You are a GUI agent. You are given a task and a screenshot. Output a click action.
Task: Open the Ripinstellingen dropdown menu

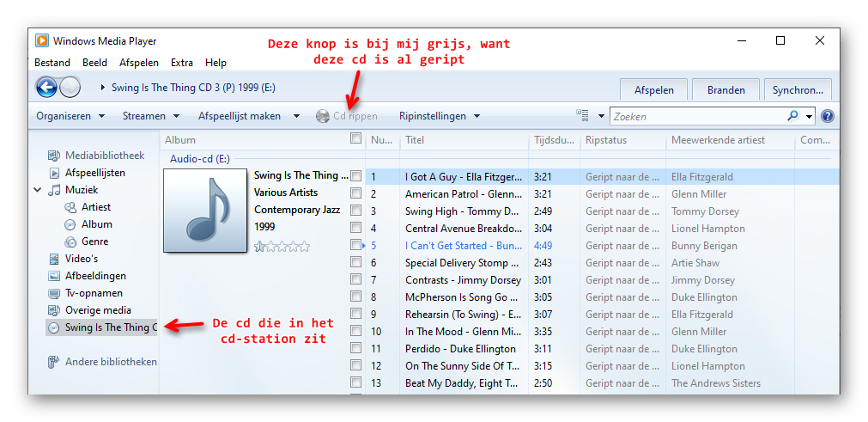point(439,116)
